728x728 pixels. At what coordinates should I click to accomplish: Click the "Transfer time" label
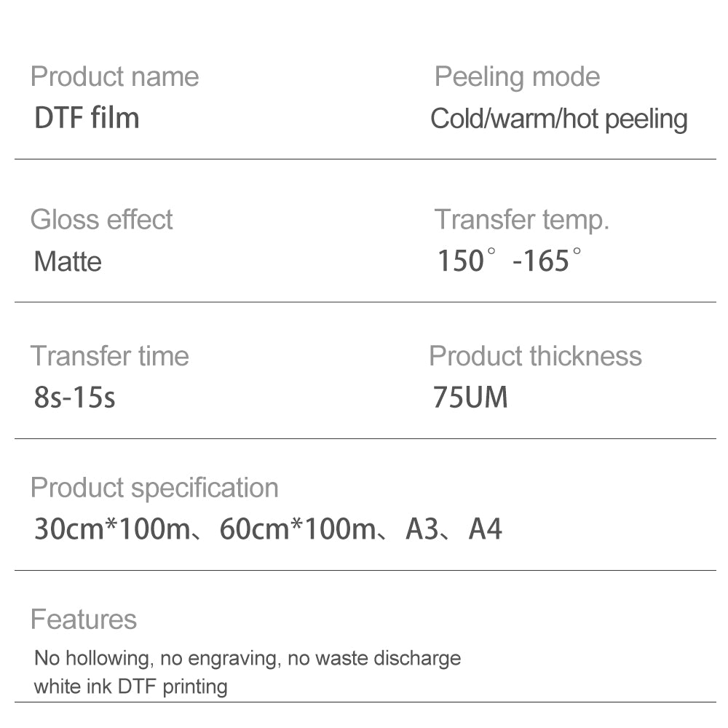(x=109, y=356)
